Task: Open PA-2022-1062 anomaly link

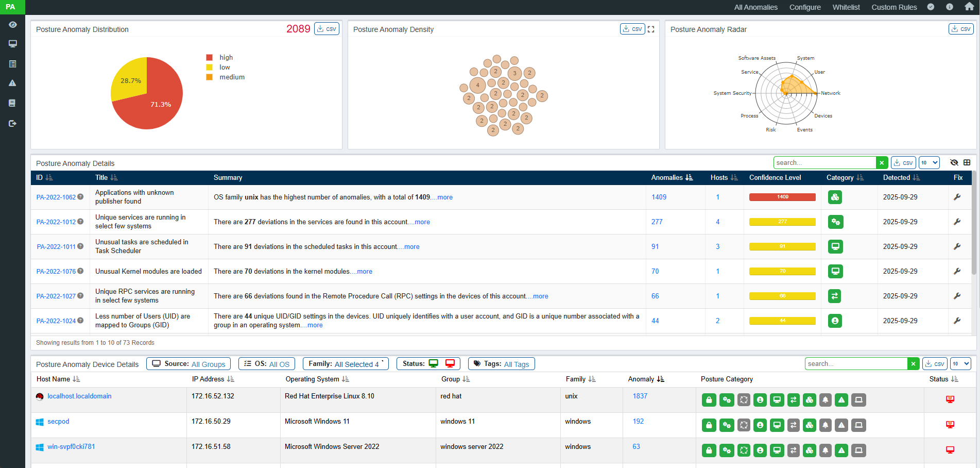Action: (56, 197)
